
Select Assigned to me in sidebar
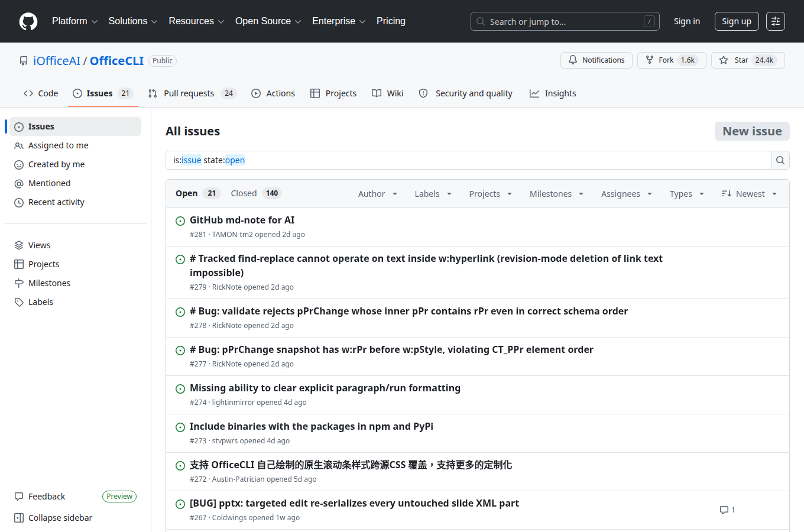75,145
